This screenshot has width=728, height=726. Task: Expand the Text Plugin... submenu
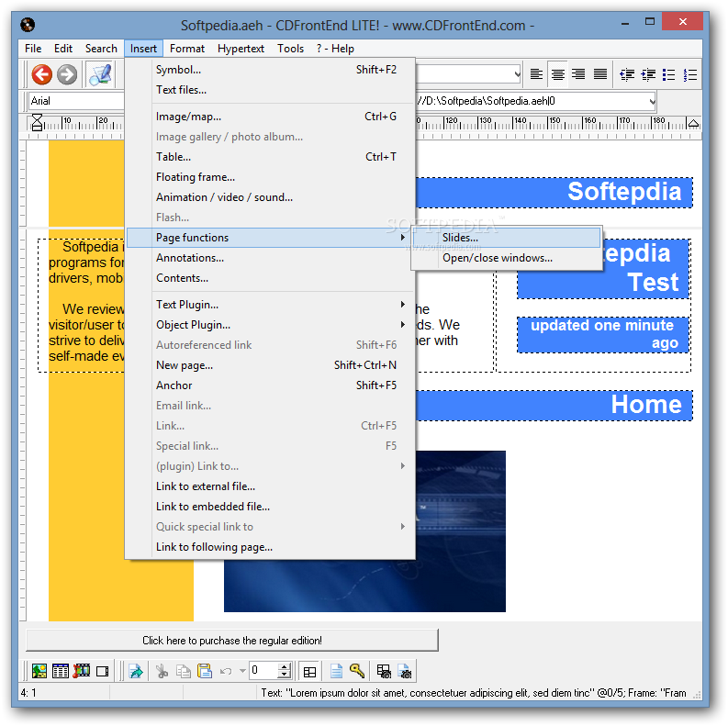click(270, 305)
